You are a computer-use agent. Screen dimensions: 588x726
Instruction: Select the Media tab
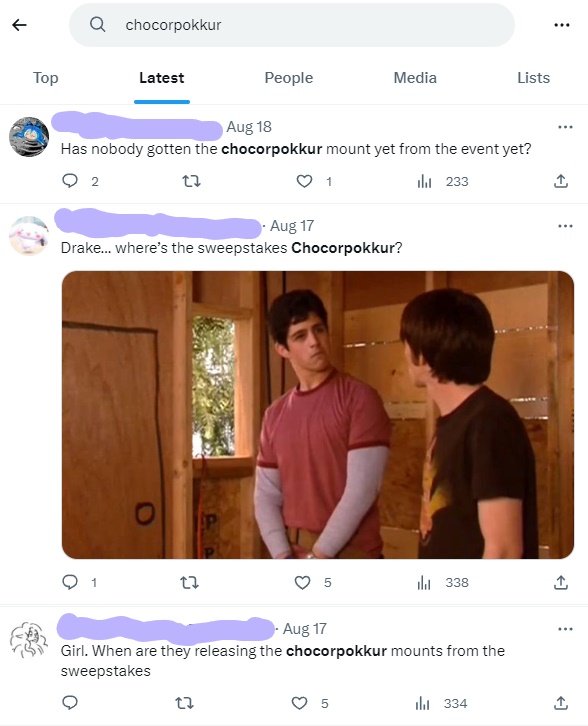(415, 78)
